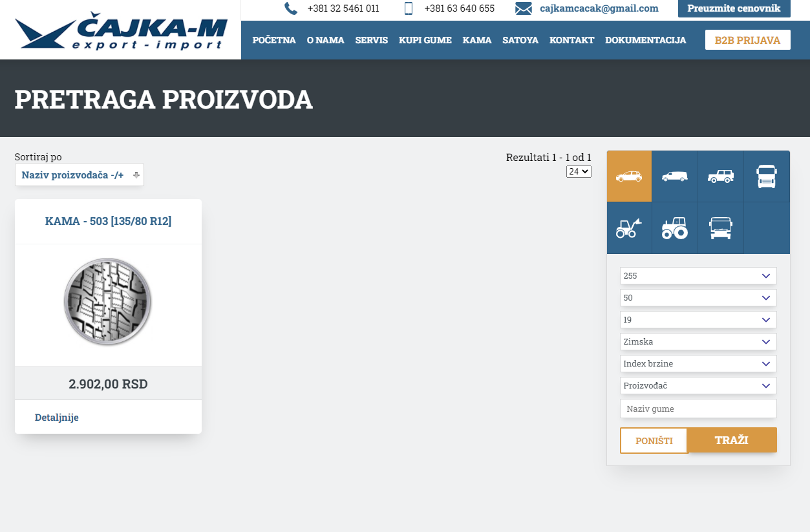Select the truck vehicle icon
Image resolution: width=810 pixels, height=532 pixels.
tap(767, 176)
